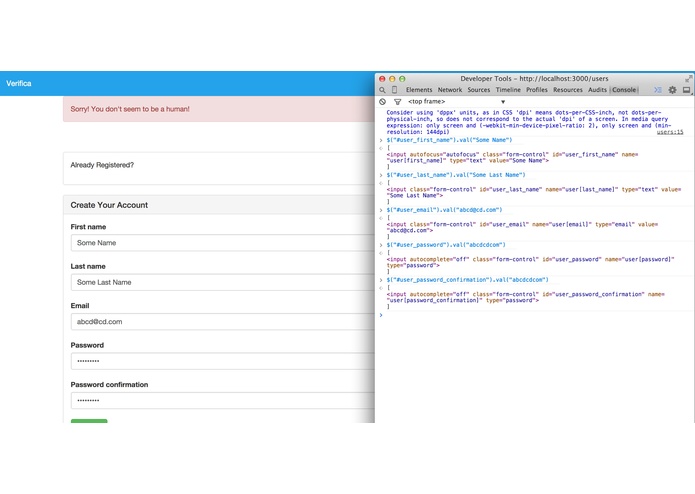Toggle device mode phone icon in DevTools
Viewport: 695px width, 494px height.
coord(394,90)
